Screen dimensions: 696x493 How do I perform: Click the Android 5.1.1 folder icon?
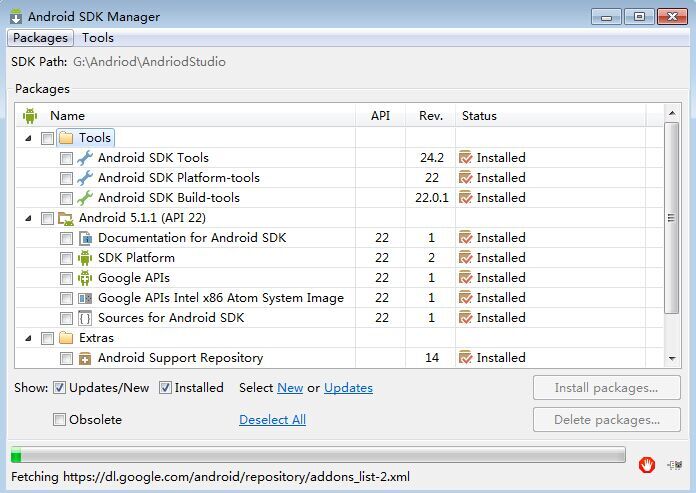[x=66, y=218]
